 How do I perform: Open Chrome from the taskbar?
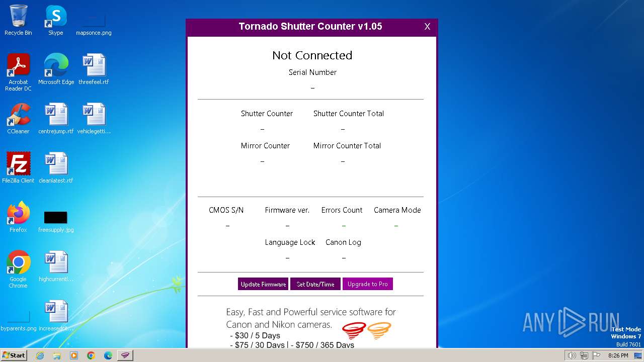pyautogui.click(x=91, y=355)
